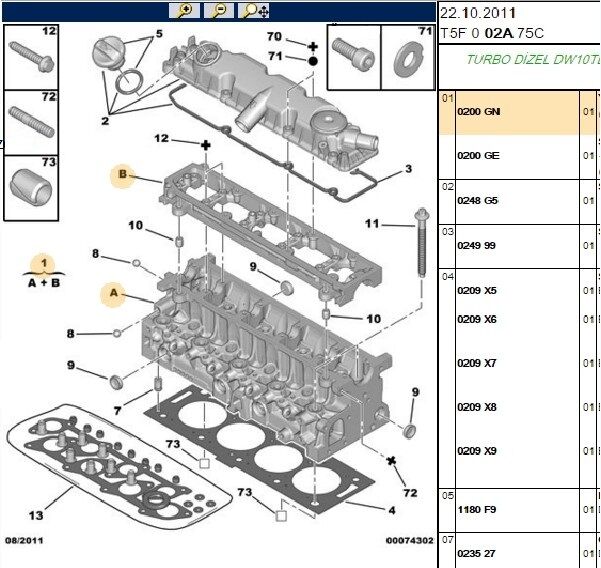Select part number 0200 GN row
Image resolution: width=601 pixels, height=568 pixels.
tap(478, 111)
